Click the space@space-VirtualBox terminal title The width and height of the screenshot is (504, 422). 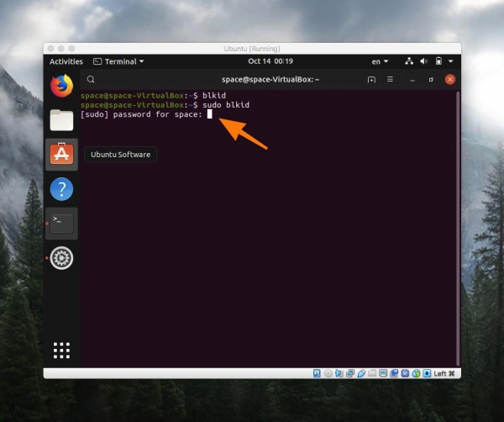click(x=270, y=80)
